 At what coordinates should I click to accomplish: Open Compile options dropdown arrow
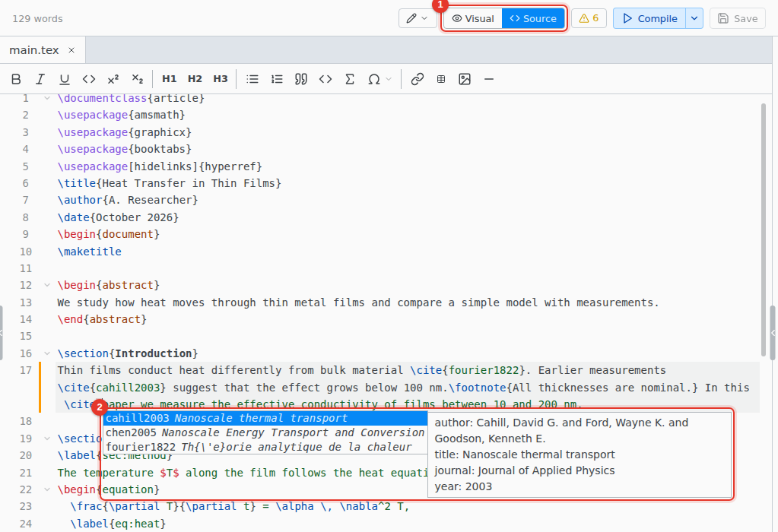[694, 18]
